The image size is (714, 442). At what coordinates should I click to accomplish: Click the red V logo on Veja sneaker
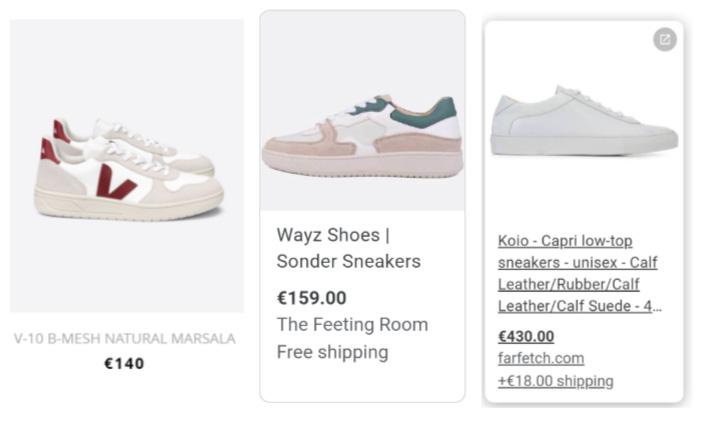pos(117,183)
